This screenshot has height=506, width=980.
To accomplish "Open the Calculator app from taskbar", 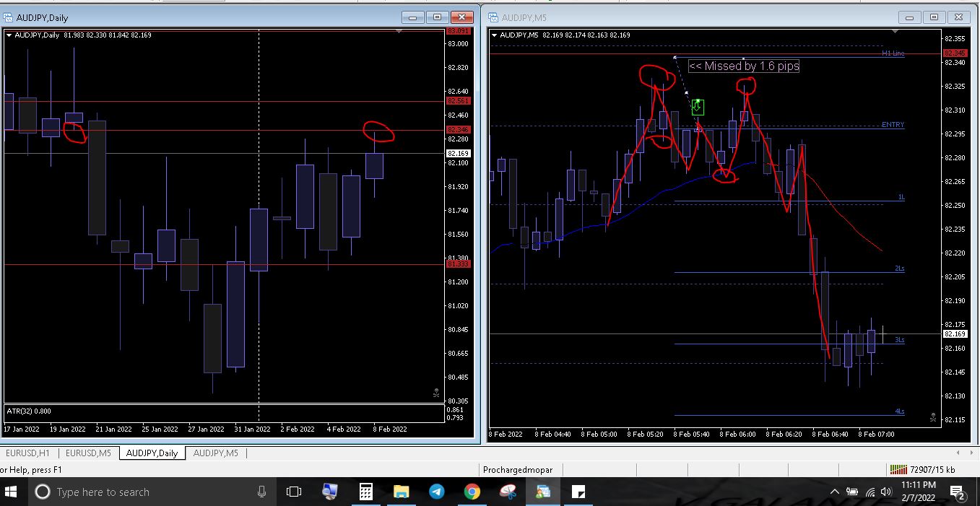I will pyautogui.click(x=366, y=492).
